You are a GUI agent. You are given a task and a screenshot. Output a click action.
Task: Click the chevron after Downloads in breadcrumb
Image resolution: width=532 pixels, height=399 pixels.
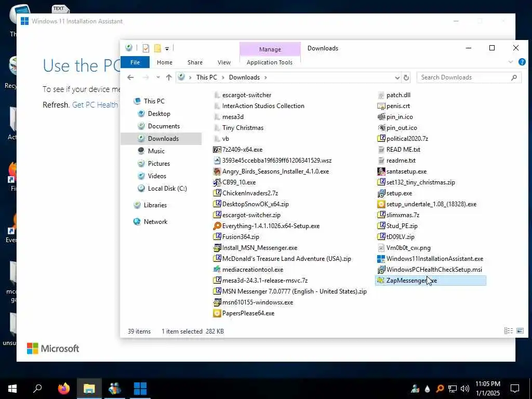265,78
